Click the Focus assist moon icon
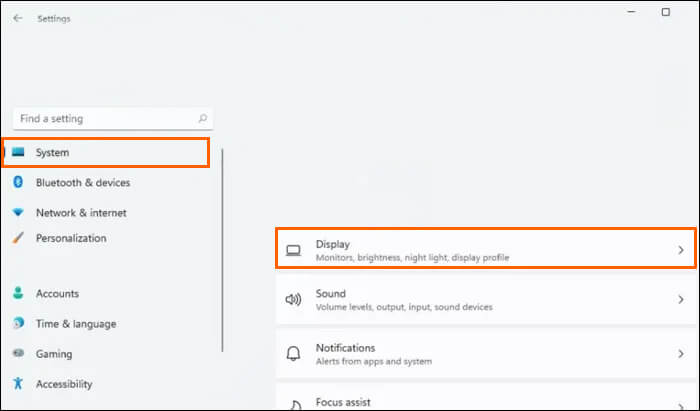Image resolution: width=700 pixels, height=411 pixels. pyautogui.click(x=294, y=405)
